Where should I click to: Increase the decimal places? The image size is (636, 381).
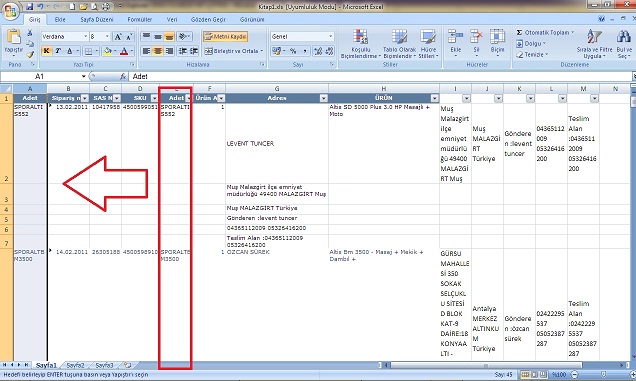318,51
